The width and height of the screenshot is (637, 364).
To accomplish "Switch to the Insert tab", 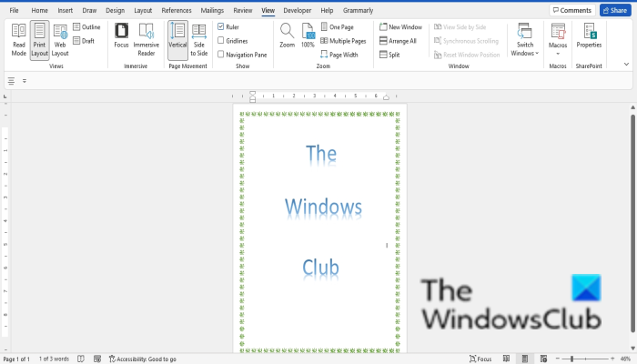I will coord(65,10).
